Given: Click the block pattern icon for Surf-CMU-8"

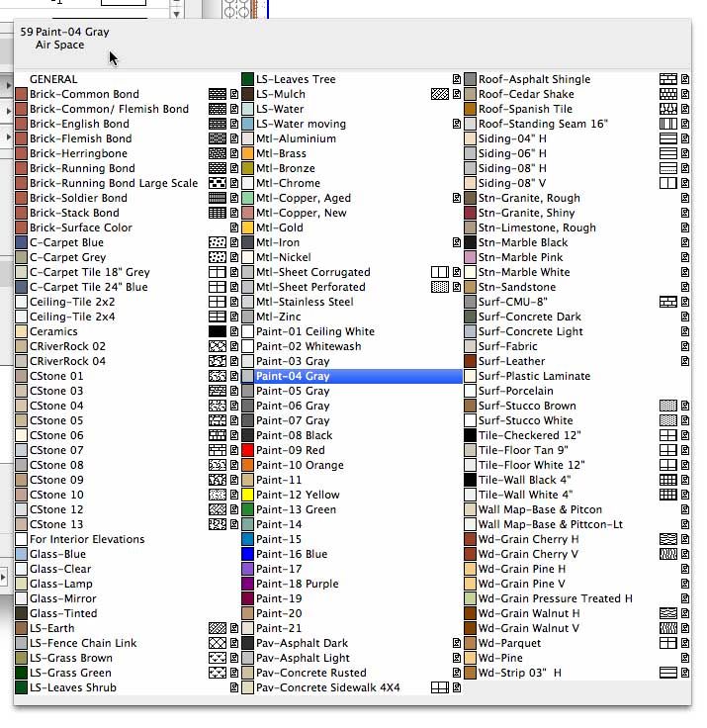Looking at the screenshot, I should tap(668, 302).
